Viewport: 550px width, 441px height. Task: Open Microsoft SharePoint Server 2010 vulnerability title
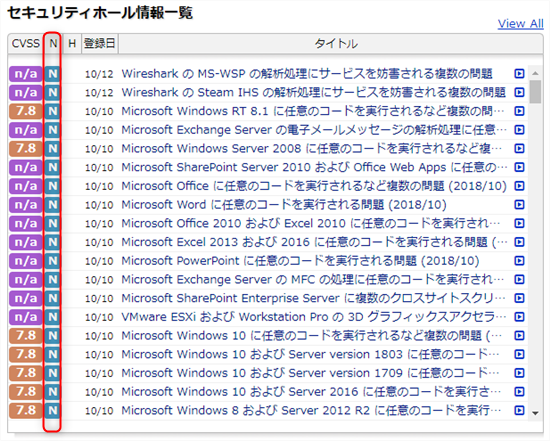314,167
